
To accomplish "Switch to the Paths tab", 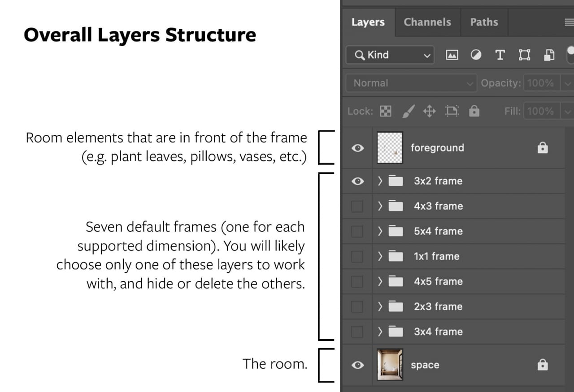I will (484, 22).
